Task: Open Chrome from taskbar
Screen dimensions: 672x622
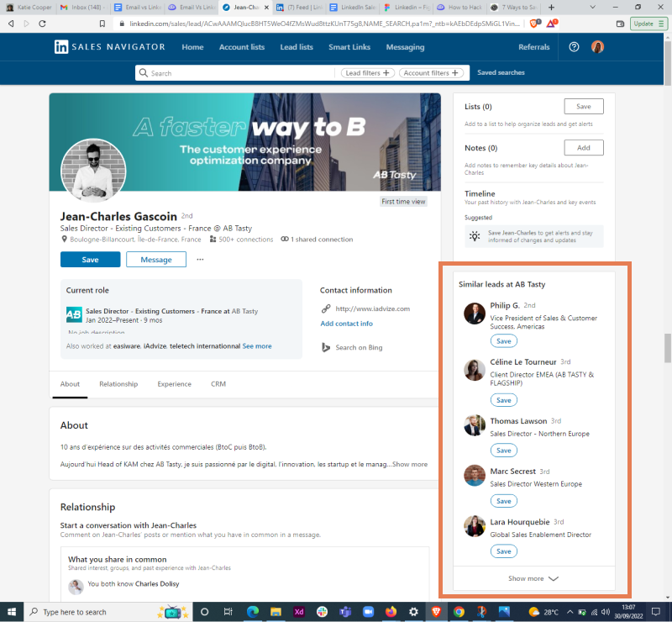Action: tap(459, 612)
